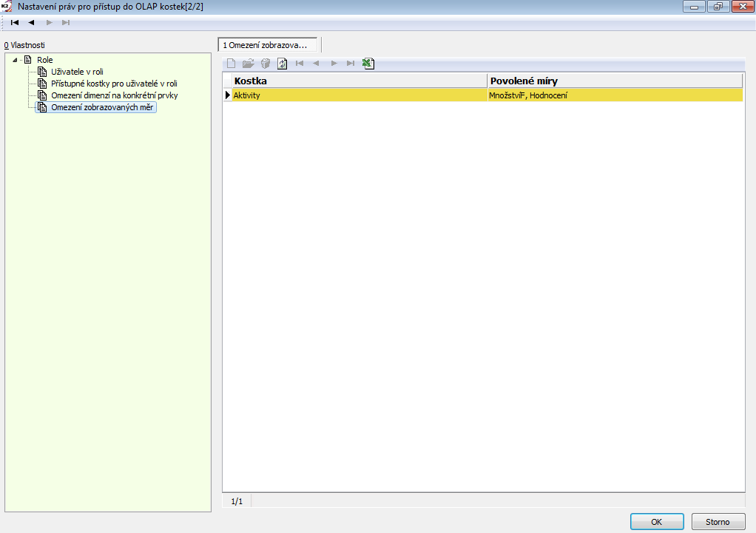Close the OLAP rights window
This screenshot has width=756, height=533.
pos(743,7)
